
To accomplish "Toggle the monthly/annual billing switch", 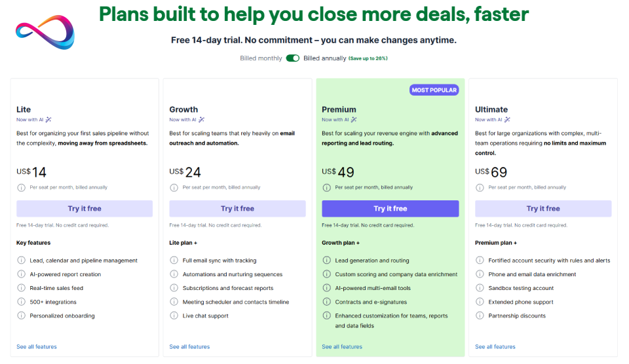I will point(292,58).
